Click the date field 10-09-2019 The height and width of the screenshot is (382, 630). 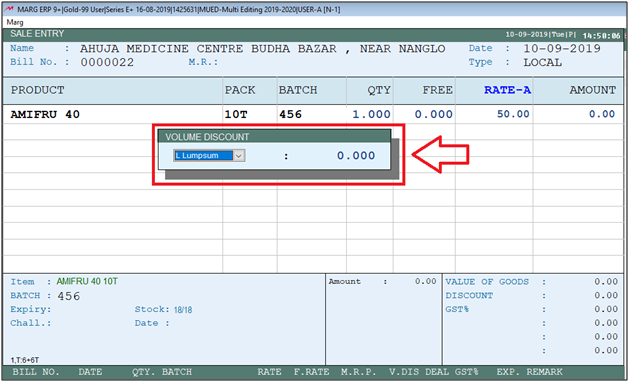point(562,49)
